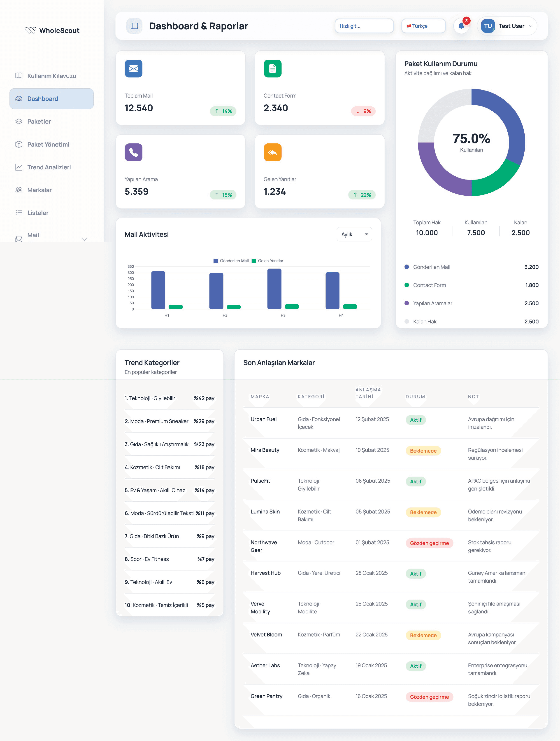The width and height of the screenshot is (560, 741).
Task: Click the WholeScout logo
Action: 52,30
